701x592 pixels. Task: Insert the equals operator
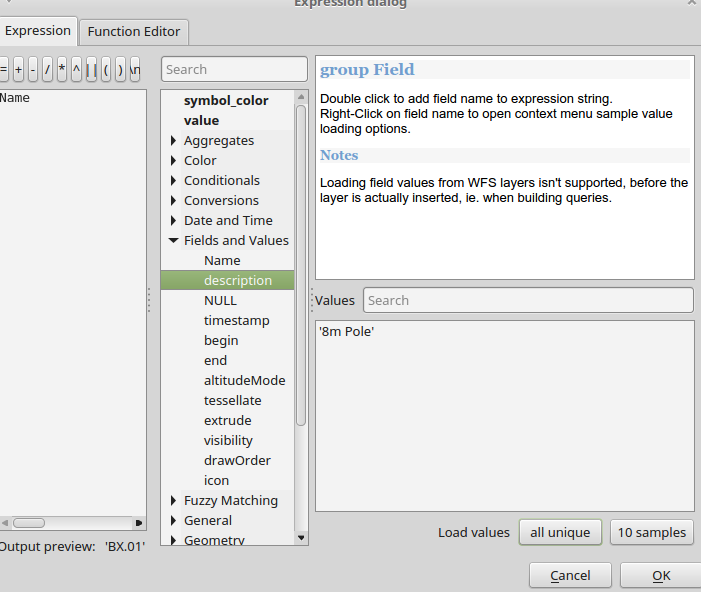tap(4, 69)
